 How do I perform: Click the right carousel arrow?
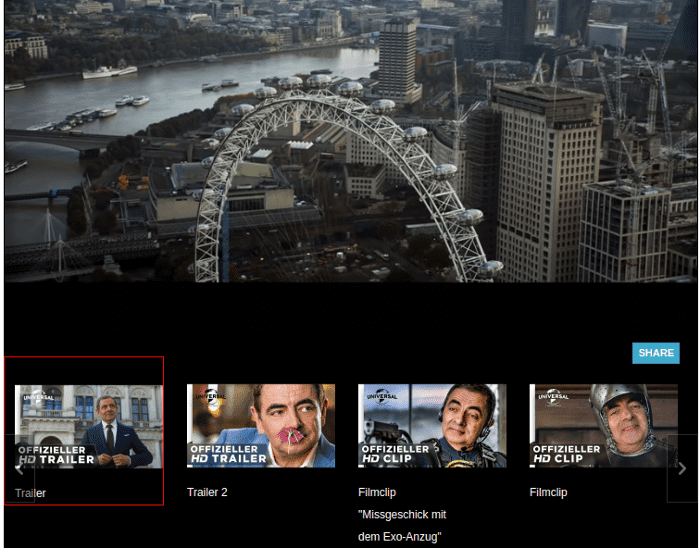click(x=682, y=469)
